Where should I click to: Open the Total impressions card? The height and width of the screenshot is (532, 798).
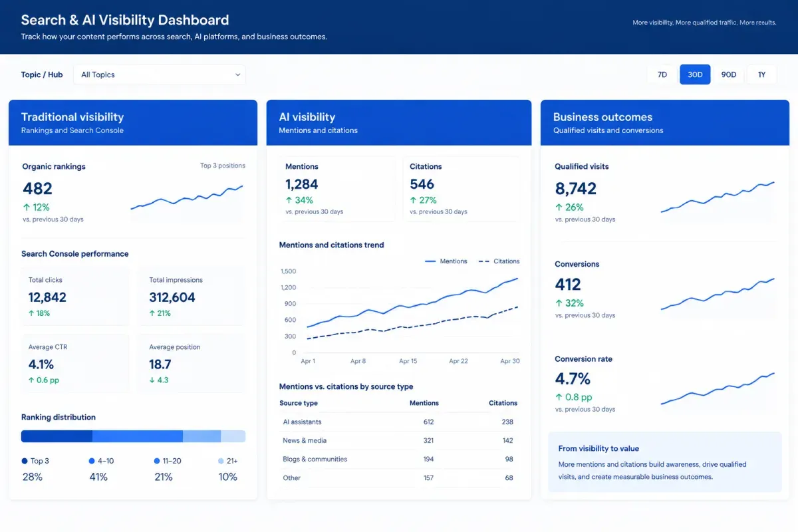click(x=192, y=296)
